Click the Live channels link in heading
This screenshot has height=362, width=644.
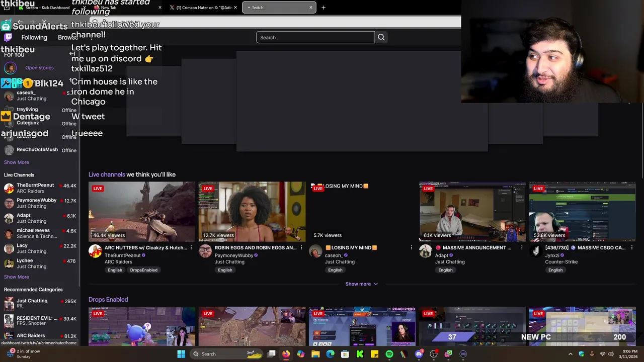click(x=107, y=174)
